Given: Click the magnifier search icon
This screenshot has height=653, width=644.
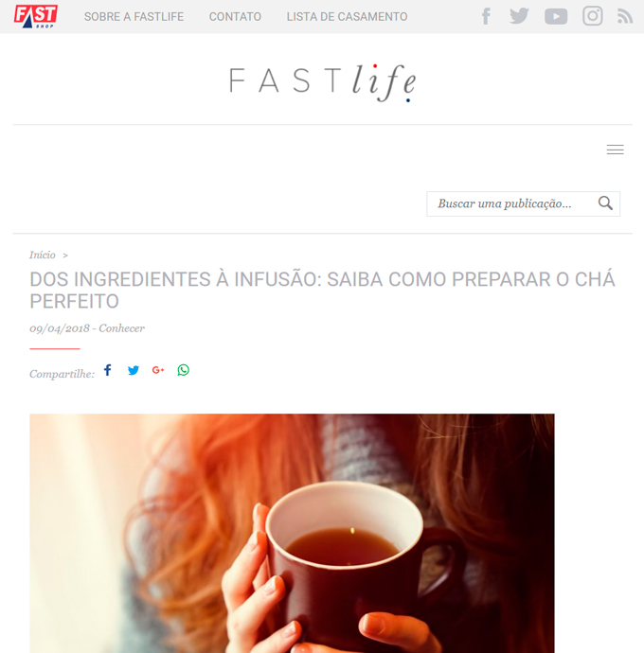Looking at the screenshot, I should [605, 203].
